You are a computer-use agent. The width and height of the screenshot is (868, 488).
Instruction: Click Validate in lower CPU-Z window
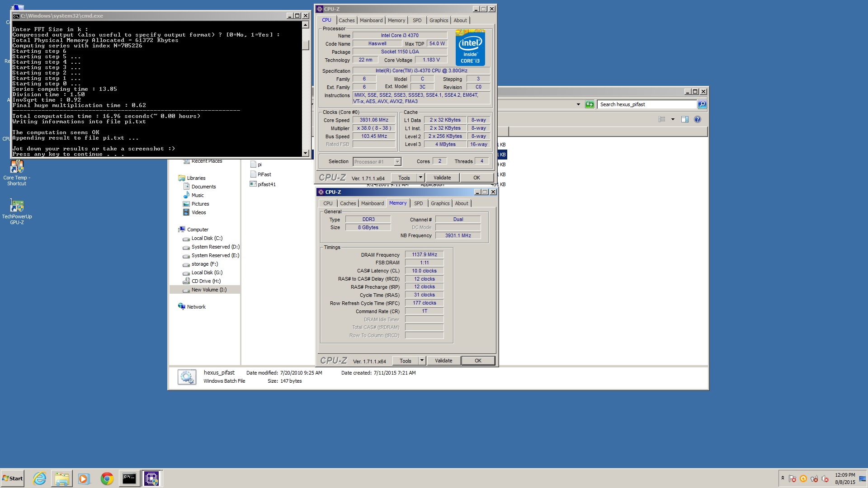pos(443,361)
